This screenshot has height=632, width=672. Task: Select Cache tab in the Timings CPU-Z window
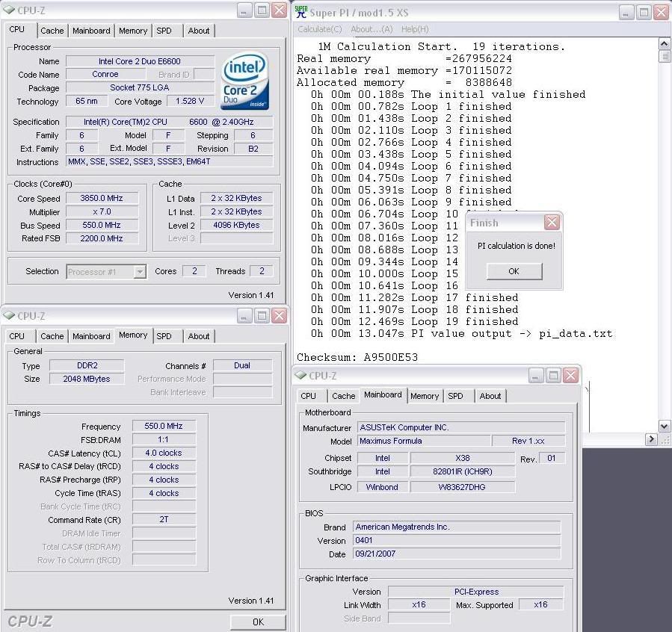click(52, 336)
